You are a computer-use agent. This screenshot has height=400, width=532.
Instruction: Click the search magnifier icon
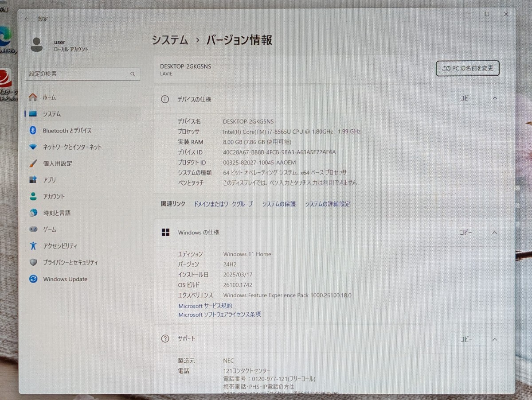(133, 74)
